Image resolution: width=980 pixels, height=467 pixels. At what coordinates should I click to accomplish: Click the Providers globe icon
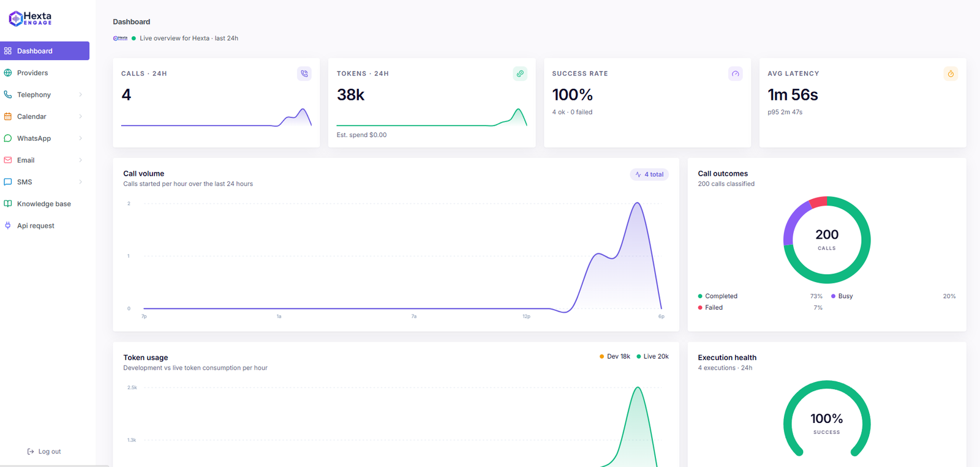pyautogui.click(x=8, y=73)
